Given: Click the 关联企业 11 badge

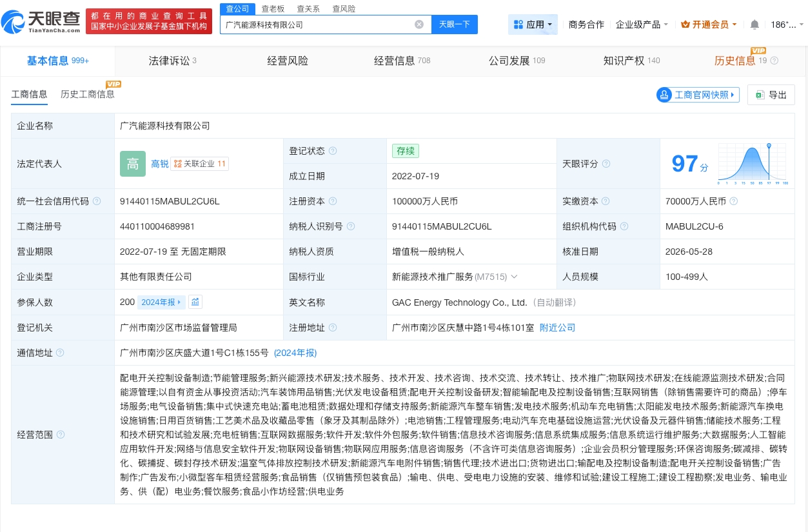Looking at the screenshot, I should click(200, 164).
